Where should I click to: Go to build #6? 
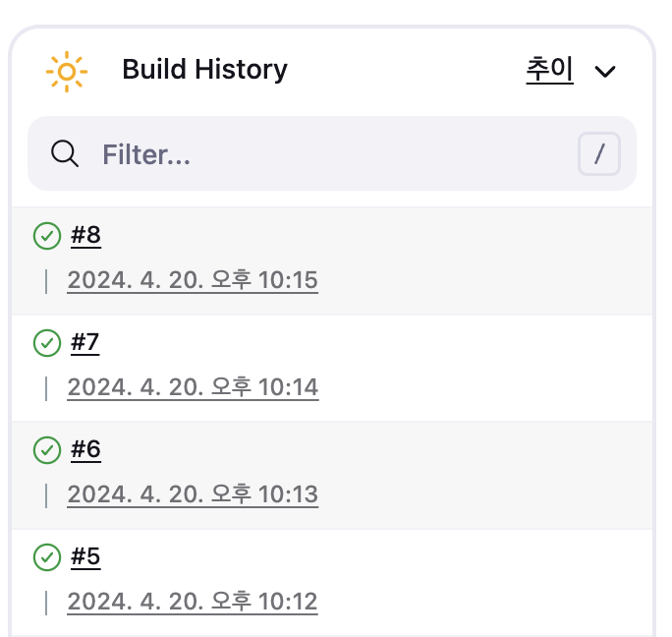(86, 450)
